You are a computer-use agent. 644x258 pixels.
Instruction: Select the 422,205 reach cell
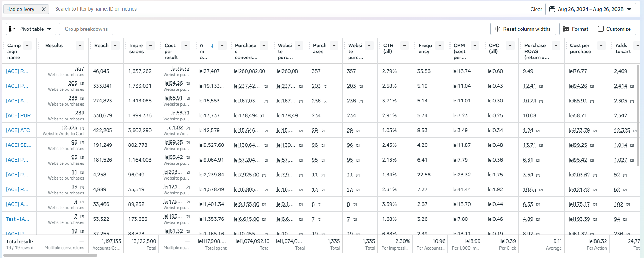pos(106,130)
